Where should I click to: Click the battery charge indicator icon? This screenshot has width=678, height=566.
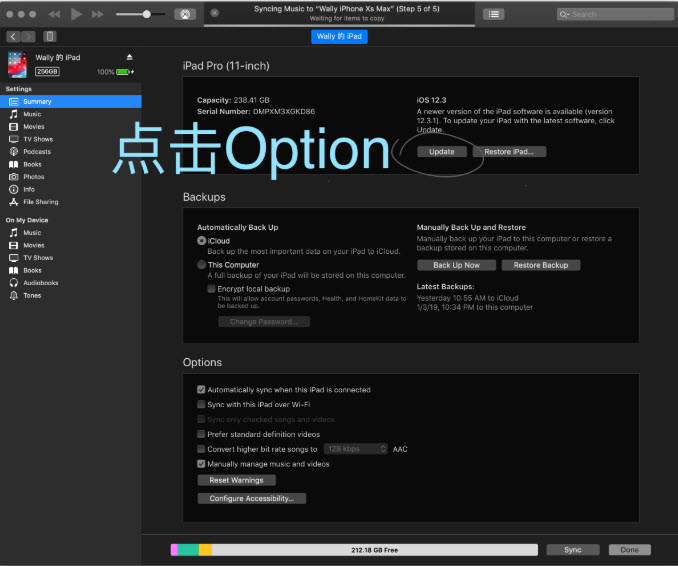[125, 72]
